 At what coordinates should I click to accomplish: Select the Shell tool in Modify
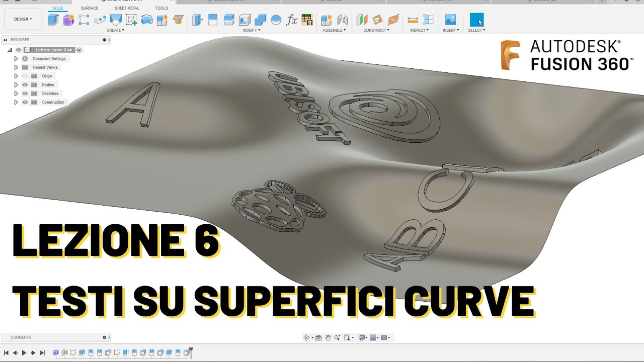click(x=245, y=20)
